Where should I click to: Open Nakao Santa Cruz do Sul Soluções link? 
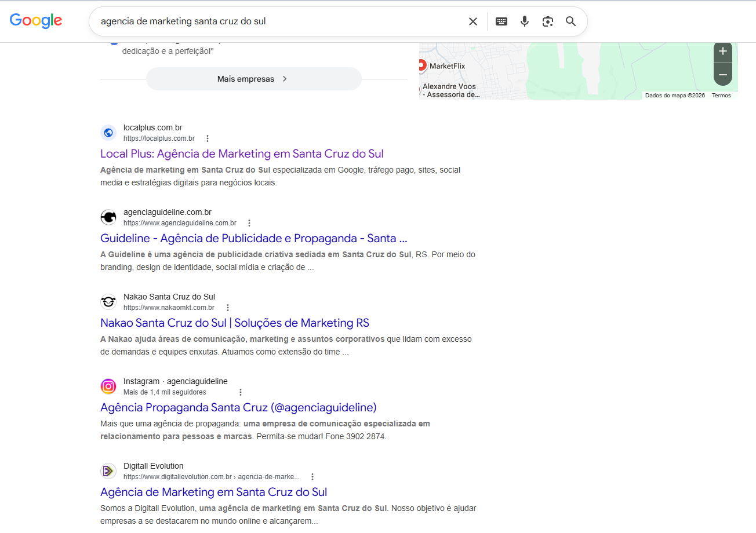point(235,323)
